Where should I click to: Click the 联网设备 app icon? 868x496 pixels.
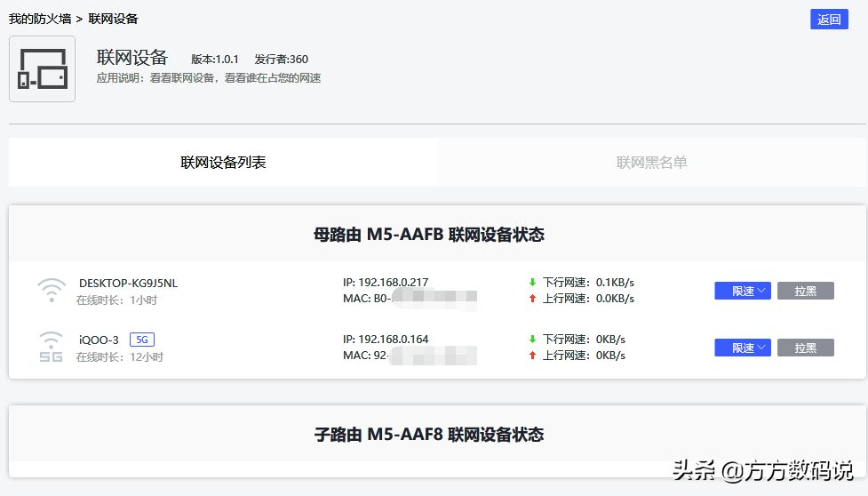(x=42, y=68)
